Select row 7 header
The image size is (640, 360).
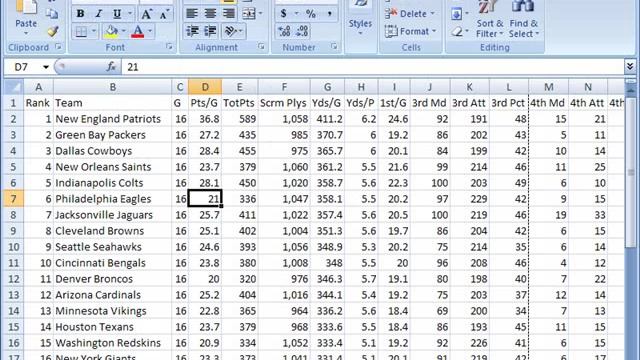13,199
